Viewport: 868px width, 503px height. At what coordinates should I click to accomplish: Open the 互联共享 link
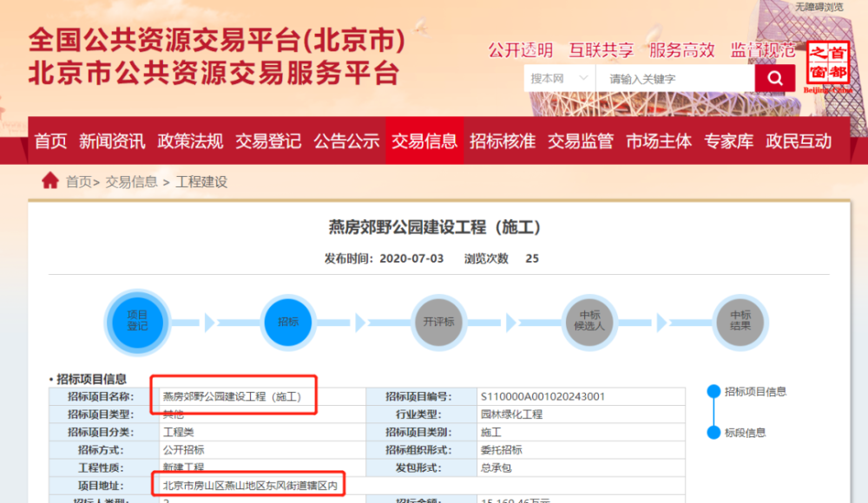pyautogui.click(x=602, y=50)
